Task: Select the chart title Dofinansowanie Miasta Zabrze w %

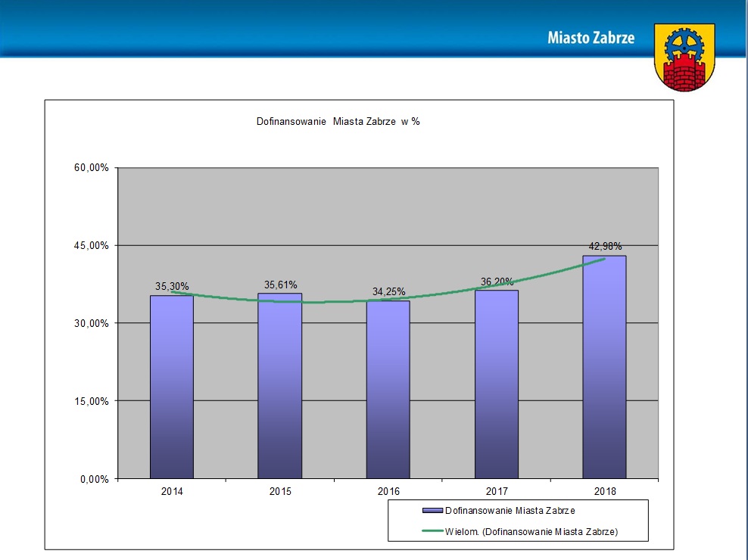Action: pos(338,121)
